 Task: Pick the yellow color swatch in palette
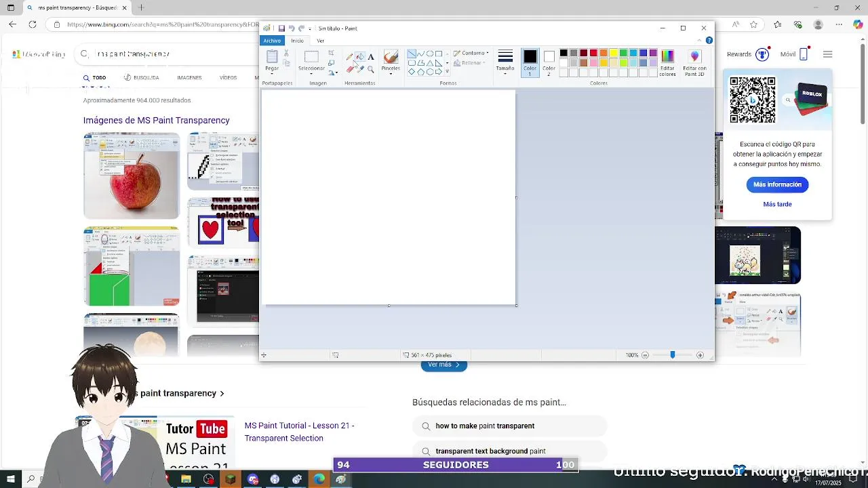click(x=613, y=53)
